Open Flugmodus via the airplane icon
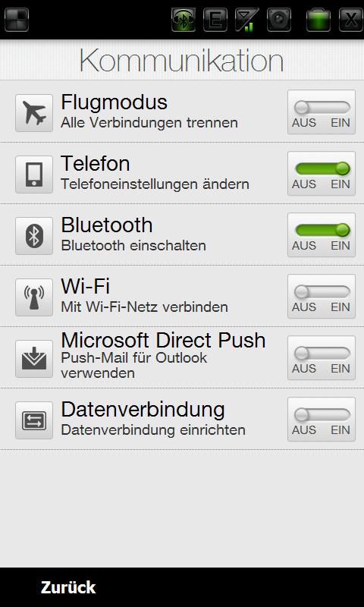Screen dimensions: 364x607 pos(34,112)
